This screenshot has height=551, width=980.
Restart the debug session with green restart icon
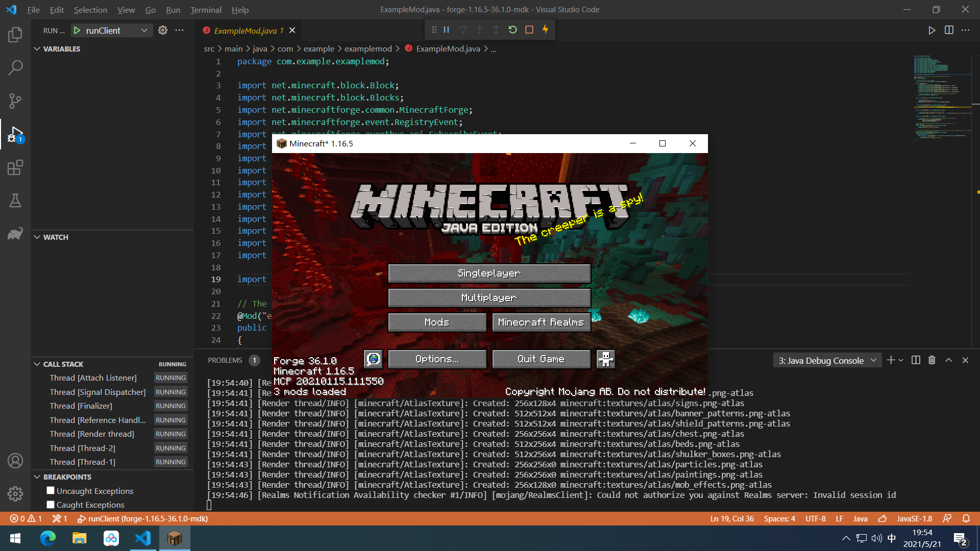(x=512, y=30)
